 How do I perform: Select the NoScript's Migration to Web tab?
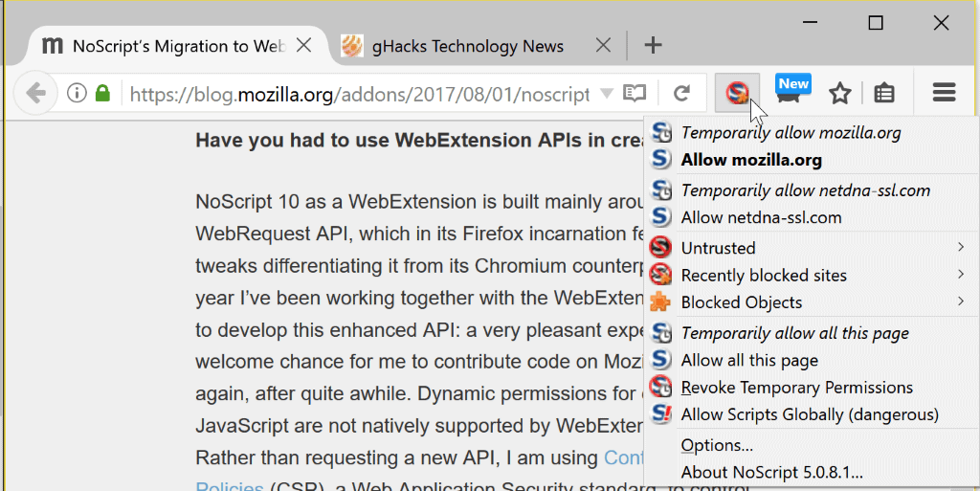click(x=178, y=46)
